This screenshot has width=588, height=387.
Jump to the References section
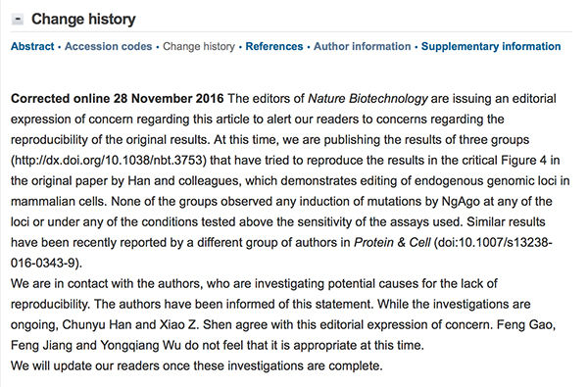[x=274, y=46]
